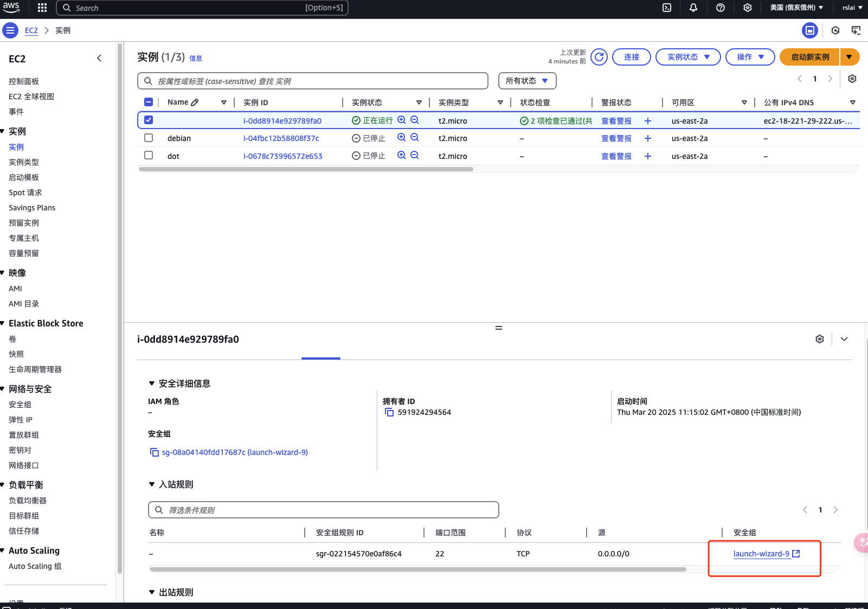Screen dimensions: 868x609
Task: Click 查看警报 for the dot instance
Action: [616, 156]
